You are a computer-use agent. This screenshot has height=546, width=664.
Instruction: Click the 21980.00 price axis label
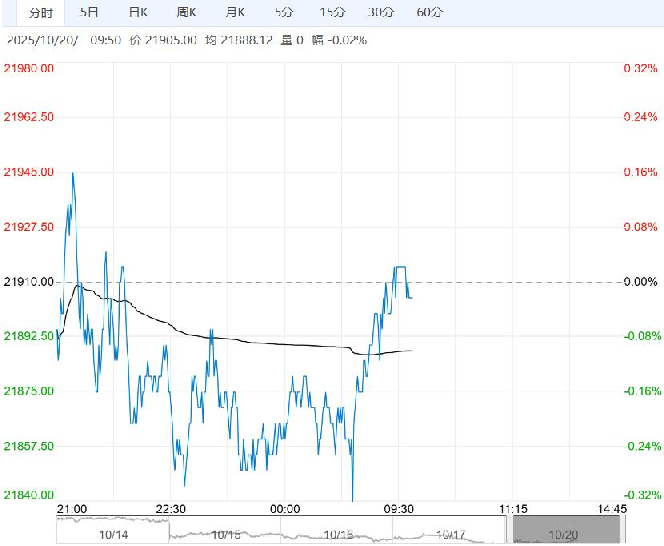coord(29,68)
